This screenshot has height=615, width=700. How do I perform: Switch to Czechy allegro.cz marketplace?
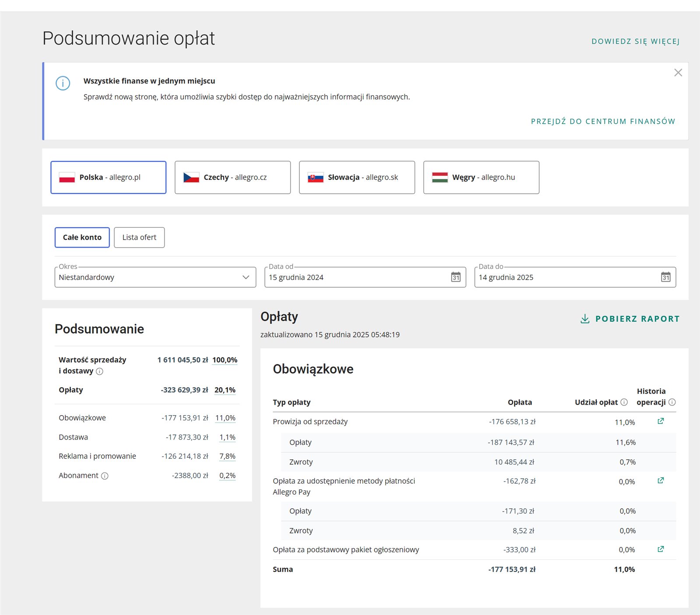(232, 177)
